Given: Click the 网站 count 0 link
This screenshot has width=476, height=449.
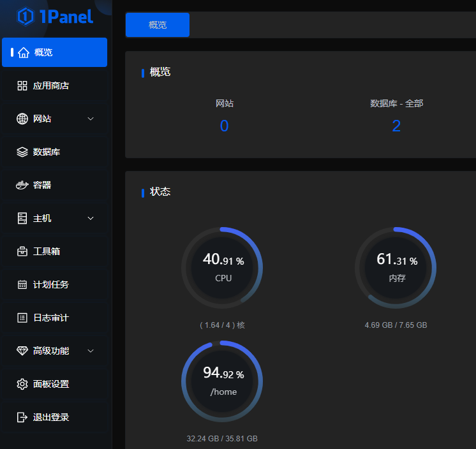Looking at the screenshot, I should (x=225, y=126).
